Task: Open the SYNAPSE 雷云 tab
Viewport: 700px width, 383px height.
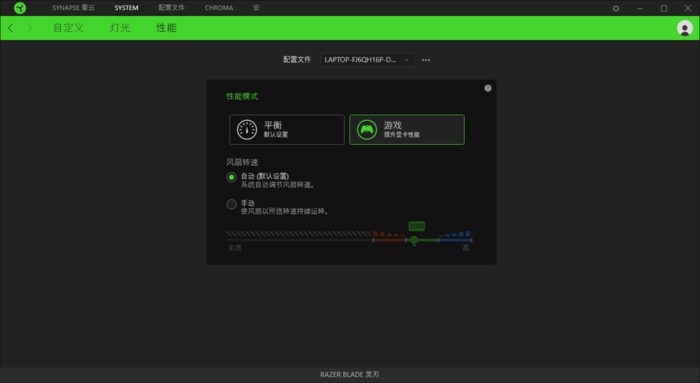Action: (x=73, y=8)
